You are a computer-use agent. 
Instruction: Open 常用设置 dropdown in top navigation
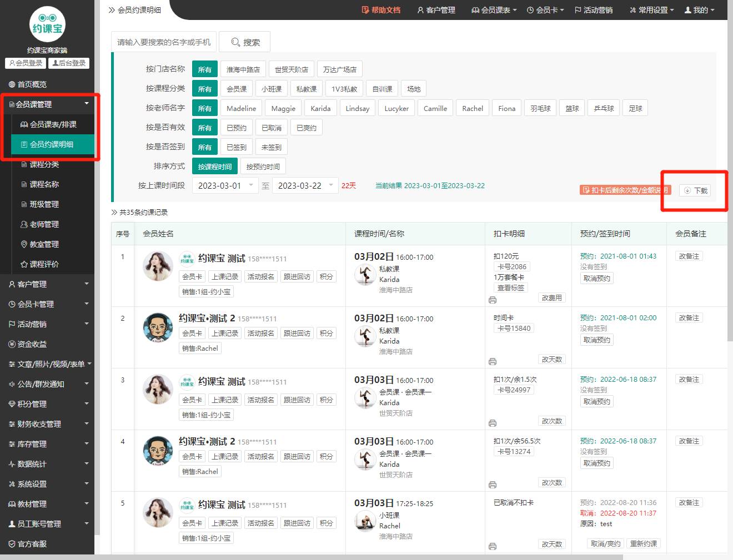click(x=651, y=10)
